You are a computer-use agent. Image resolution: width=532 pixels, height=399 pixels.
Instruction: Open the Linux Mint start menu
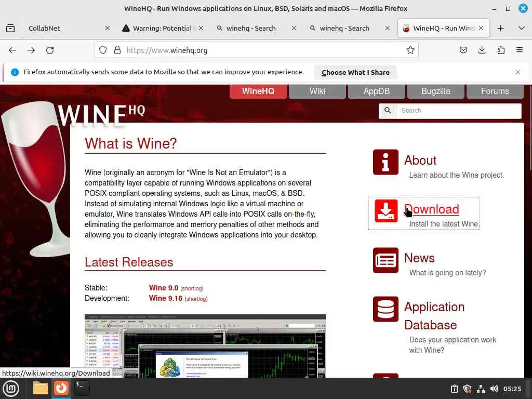tap(11, 389)
